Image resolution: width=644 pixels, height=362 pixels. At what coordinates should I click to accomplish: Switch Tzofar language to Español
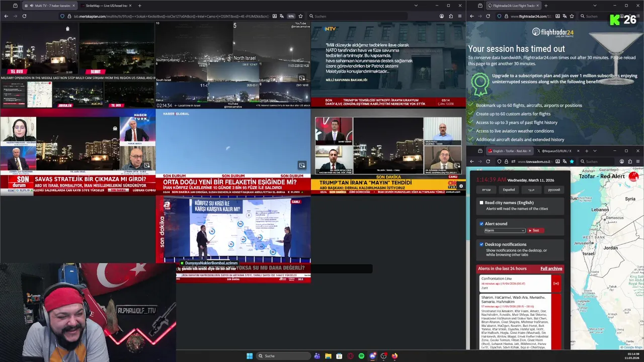[509, 190]
